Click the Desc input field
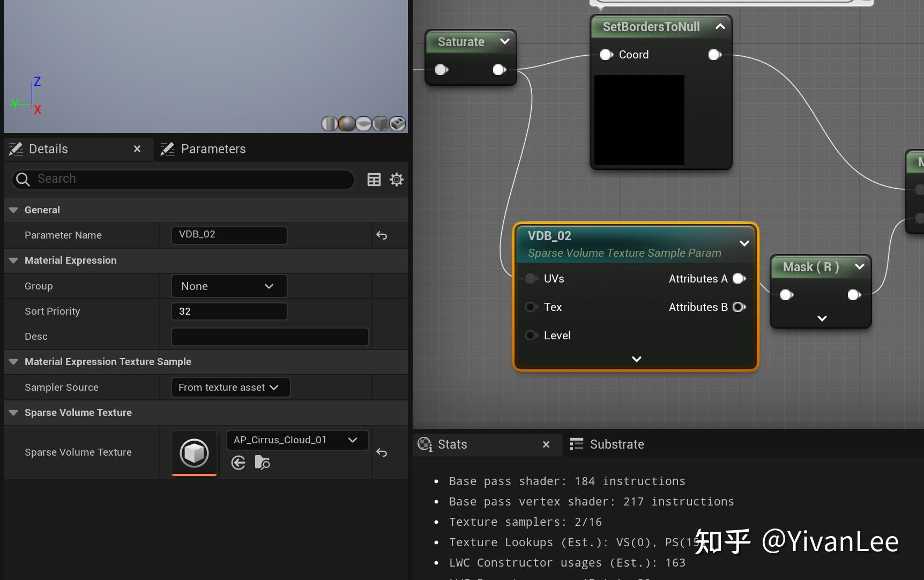The width and height of the screenshot is (924, 580). pyautogui.click(x=270, y=336)
